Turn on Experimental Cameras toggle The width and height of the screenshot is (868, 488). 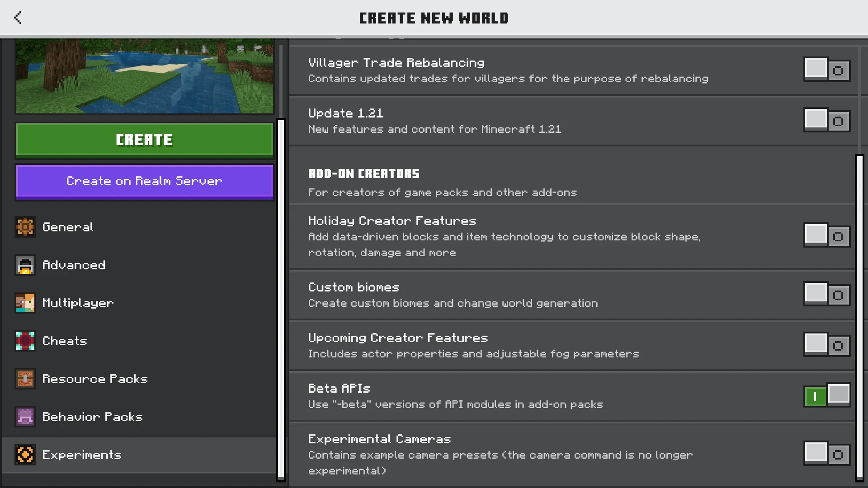click(827, 453)
